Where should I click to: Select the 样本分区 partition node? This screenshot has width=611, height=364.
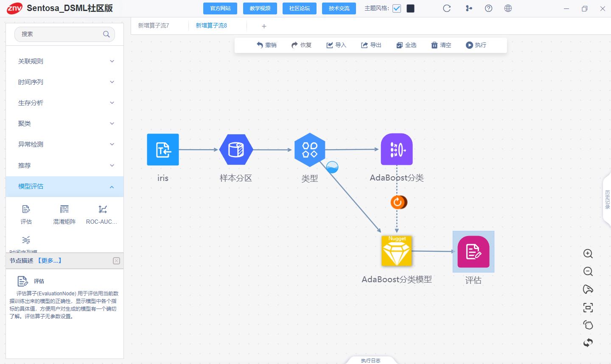point(236,150)
